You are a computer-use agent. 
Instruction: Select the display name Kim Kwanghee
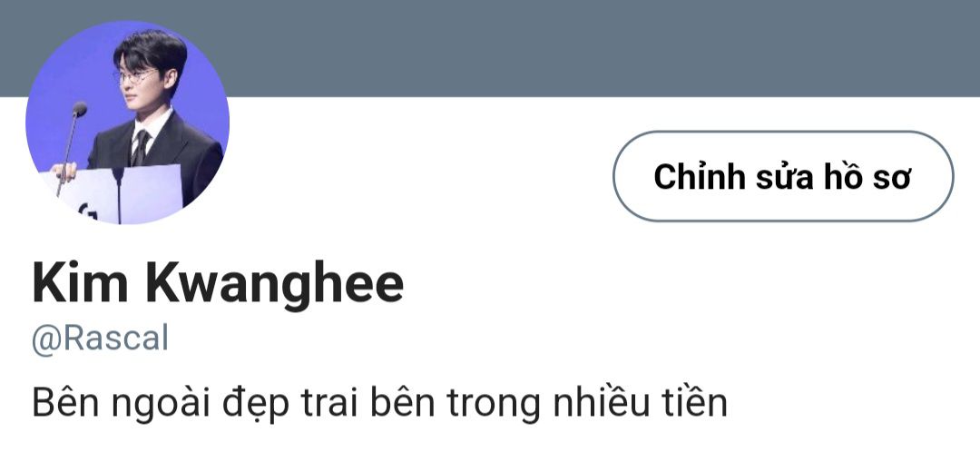point(218,284)
